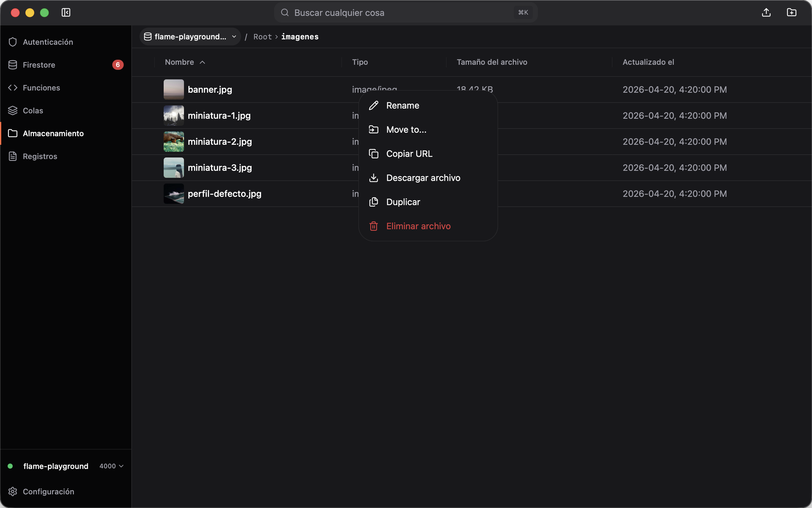812x508 pixels.
Task: Open Configuración settings
Action: coord(66,491)
